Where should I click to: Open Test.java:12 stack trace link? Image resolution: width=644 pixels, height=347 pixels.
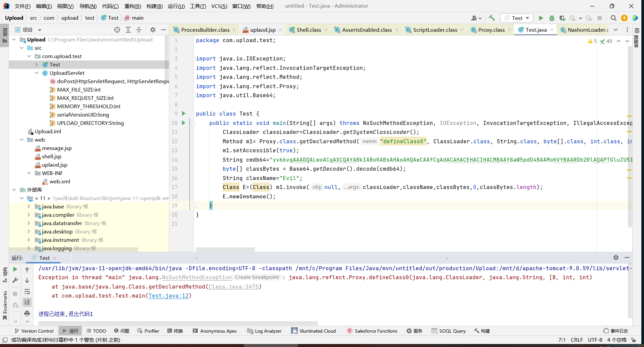169,296
